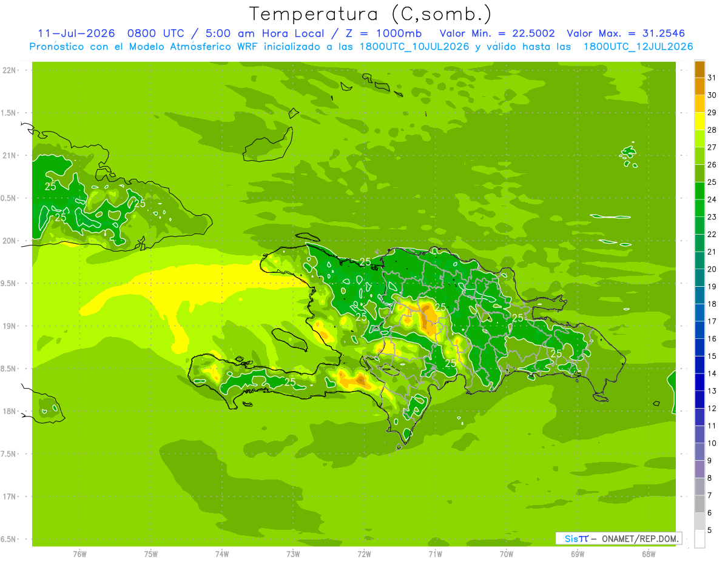Viewport: 728px width, 562px height.
Task: Click the "73W" longitude axis label
Action: tap(293, 554)
